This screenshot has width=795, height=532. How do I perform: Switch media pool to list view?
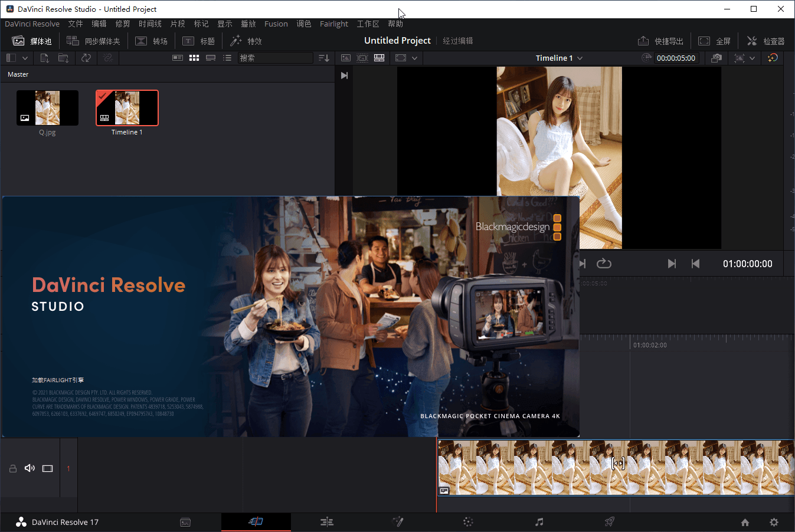pyautogui.click(x=227, y=58)
